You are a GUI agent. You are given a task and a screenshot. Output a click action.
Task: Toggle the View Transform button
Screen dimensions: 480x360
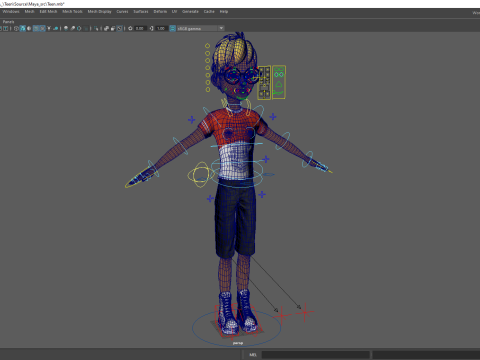tap(172, 28)
